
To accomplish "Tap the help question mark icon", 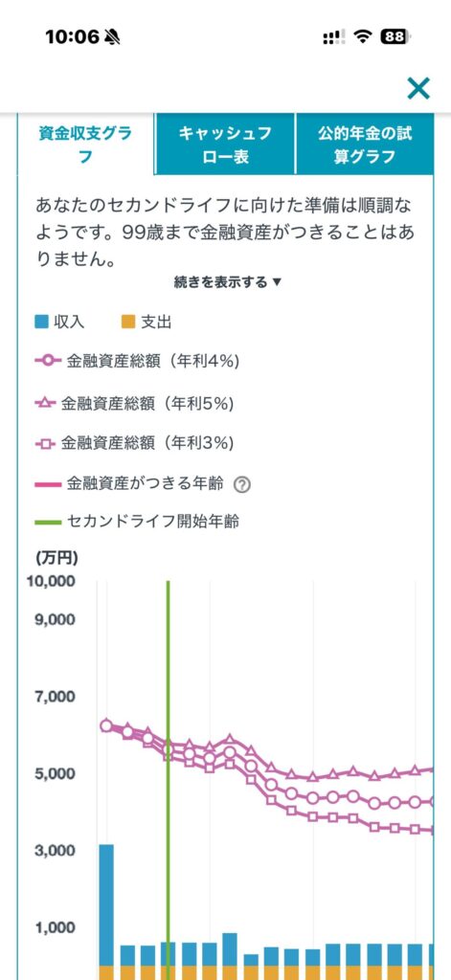I will [241, 484].
